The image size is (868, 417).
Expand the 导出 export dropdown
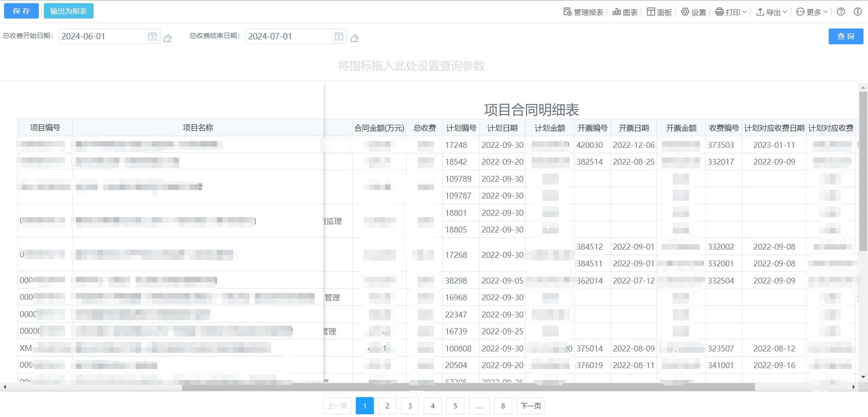point(772,12)
